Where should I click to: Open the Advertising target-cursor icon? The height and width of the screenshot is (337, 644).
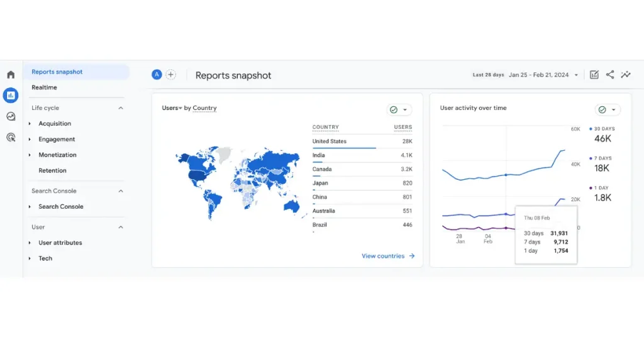point(11,138)
